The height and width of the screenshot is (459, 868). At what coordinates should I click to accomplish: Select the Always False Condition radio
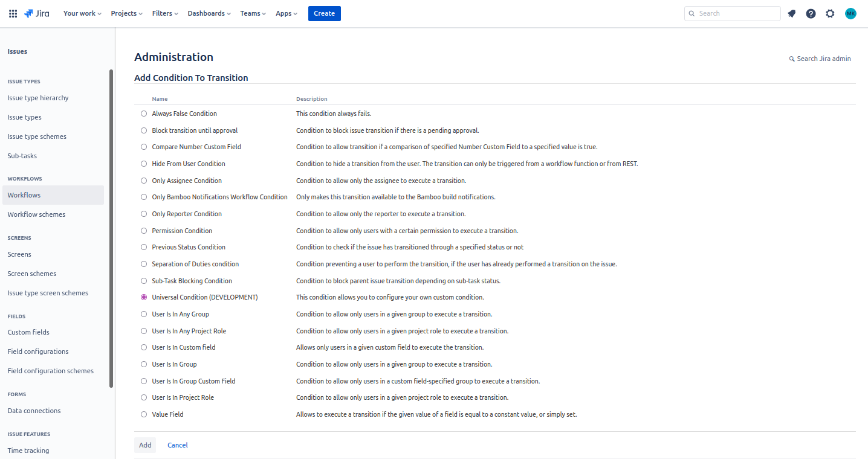(144, 114)
